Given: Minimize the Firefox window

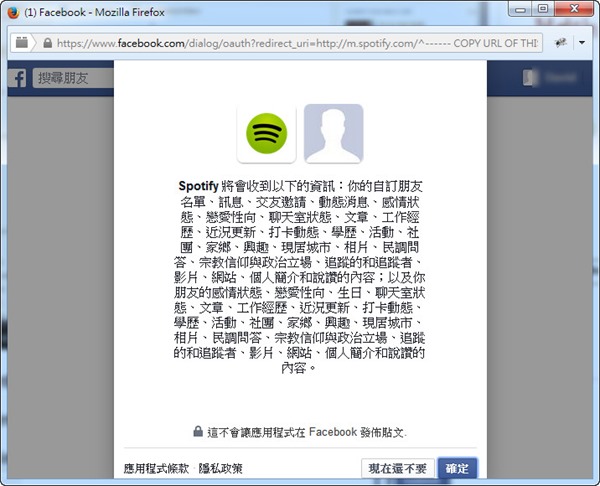Looking at the screenshot, I should (520, 9).
